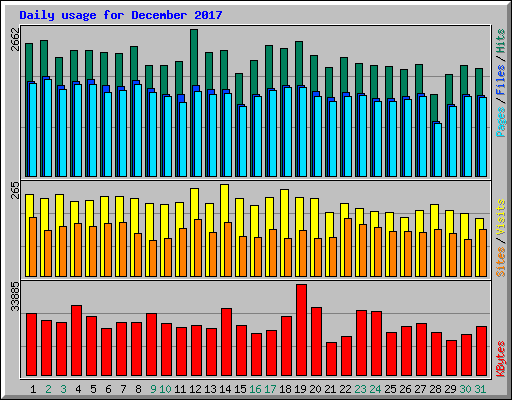The height and width of the screenshot is (400, 512).
Task: Click the red KBytes bar for day 14
Action: pos(226,342)
